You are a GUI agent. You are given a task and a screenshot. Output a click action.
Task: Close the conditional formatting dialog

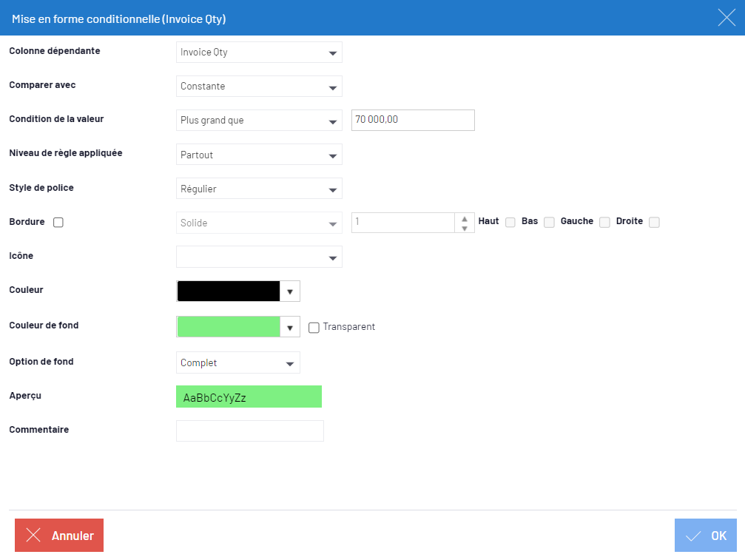point(726,18)
